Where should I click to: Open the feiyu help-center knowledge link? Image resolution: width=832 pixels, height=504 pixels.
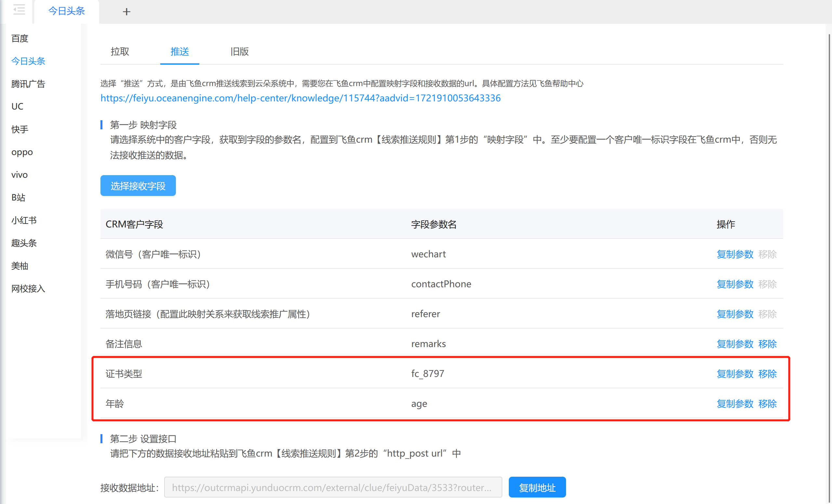[x=300, y=98]
